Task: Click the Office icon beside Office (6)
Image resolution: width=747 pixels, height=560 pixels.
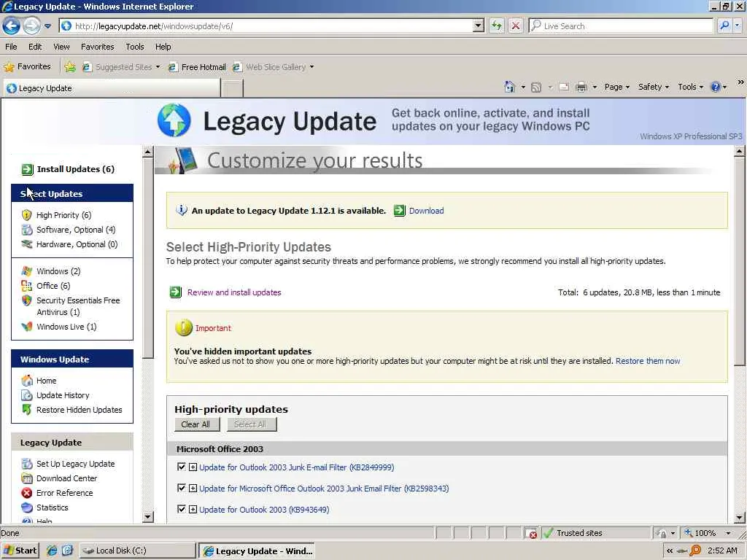Action: click(x=27, y=286)
